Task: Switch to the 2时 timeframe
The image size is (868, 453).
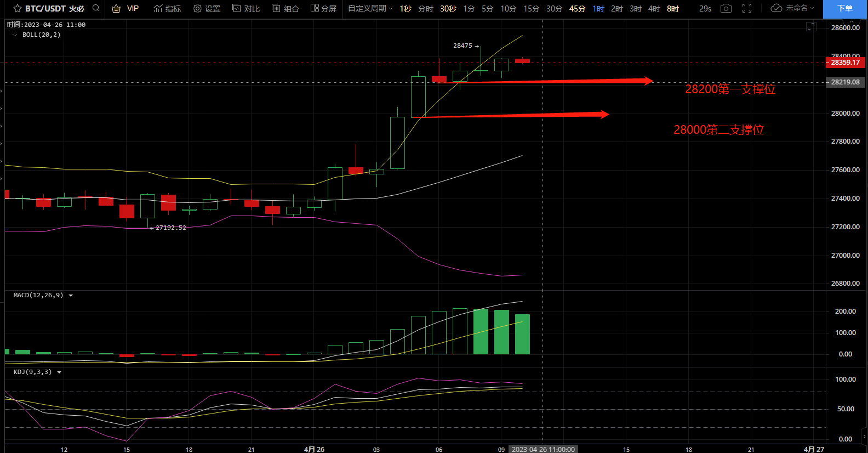Action: (617, 9)
